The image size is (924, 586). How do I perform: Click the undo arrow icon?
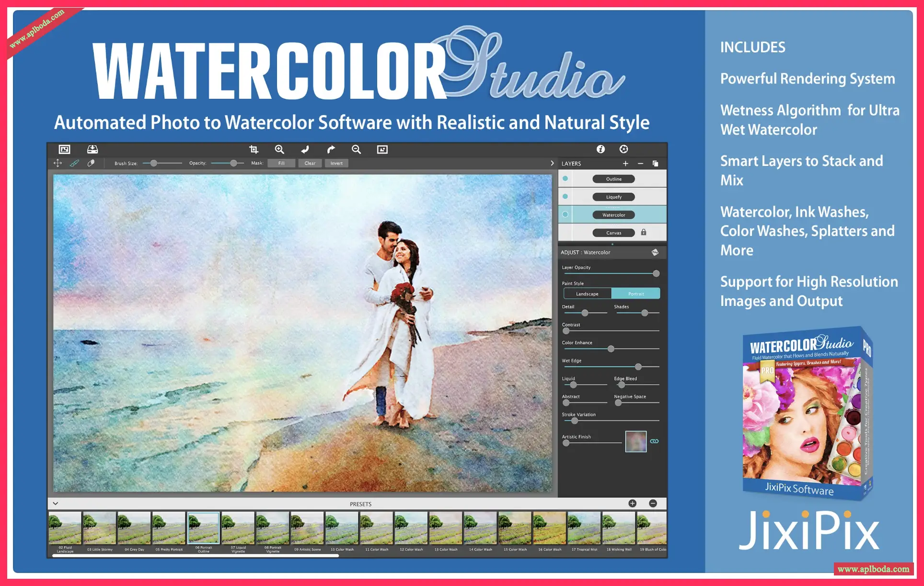[x=305, y=149]
